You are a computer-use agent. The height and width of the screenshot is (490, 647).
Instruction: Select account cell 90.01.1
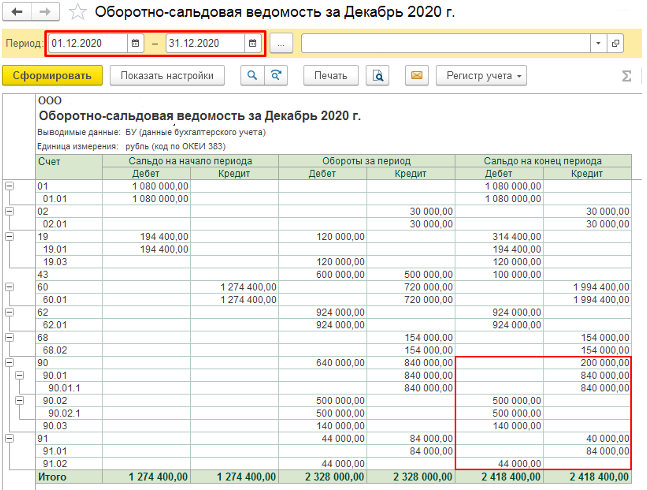69,388
